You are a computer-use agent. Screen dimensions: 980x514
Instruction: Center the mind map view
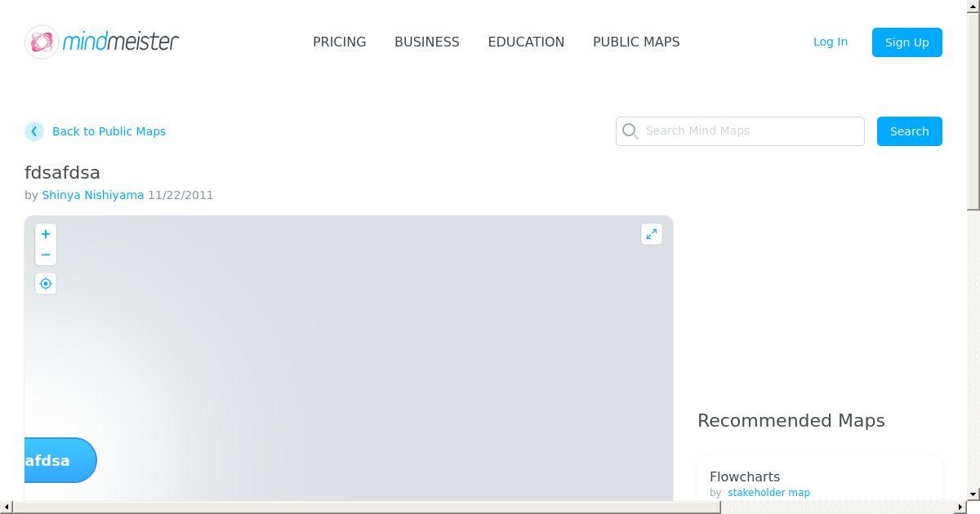pos(46,284)
